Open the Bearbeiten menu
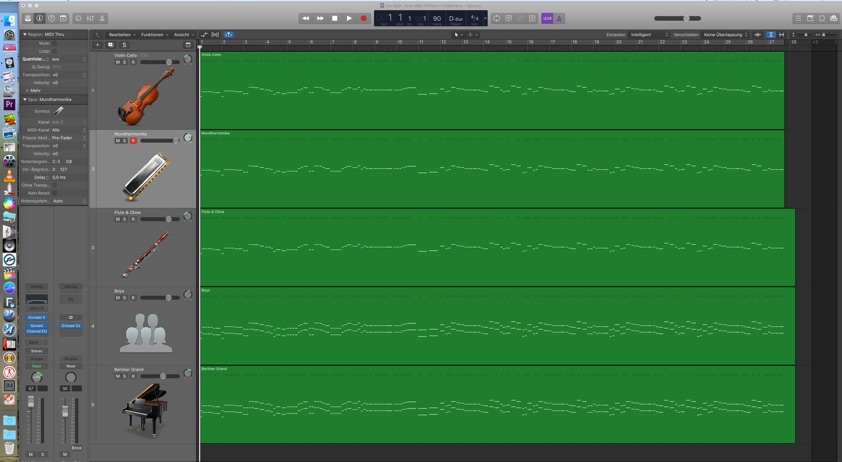 [x=122, y=34]
